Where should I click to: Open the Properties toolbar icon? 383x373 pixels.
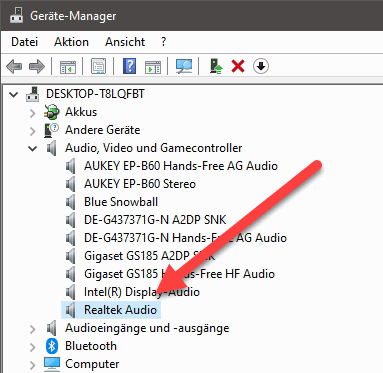(x=99, y=66)
